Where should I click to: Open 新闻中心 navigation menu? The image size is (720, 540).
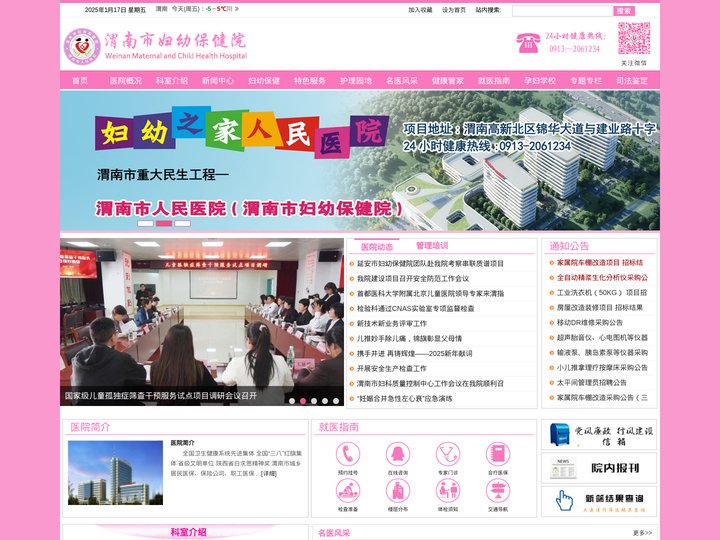tap(218, 80)
